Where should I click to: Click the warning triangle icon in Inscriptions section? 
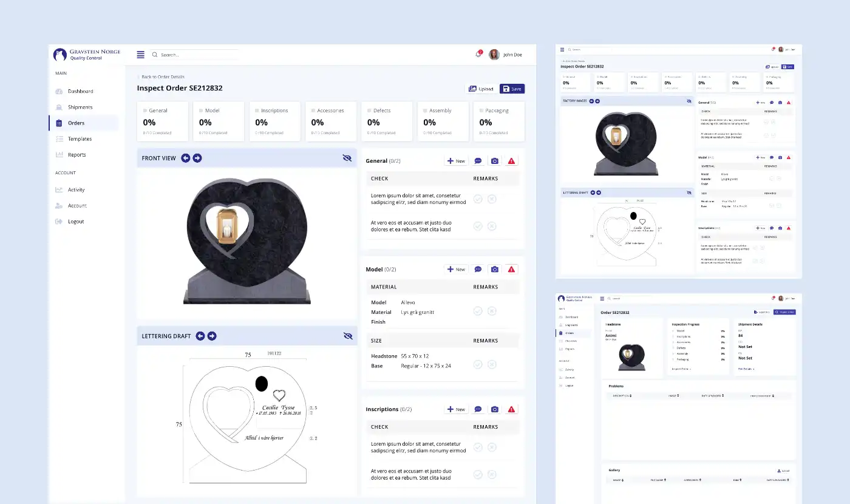[511, 409]
